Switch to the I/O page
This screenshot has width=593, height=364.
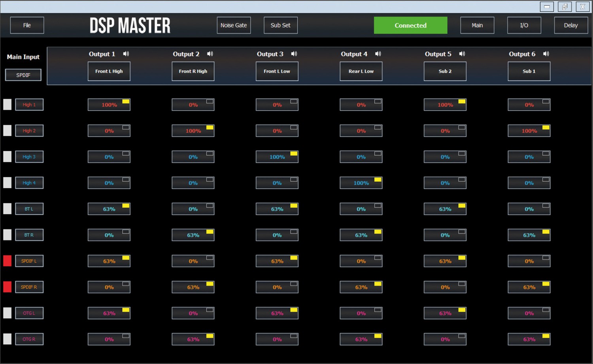524,25
